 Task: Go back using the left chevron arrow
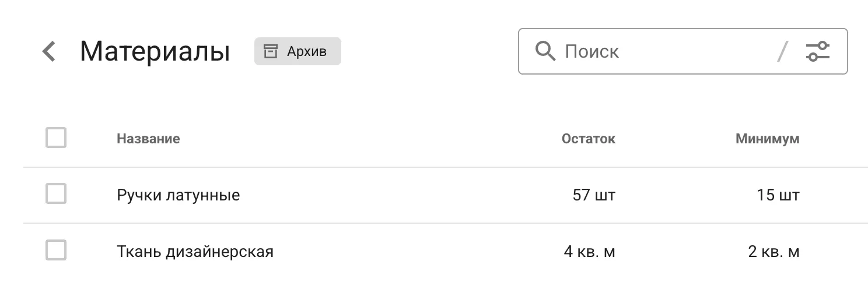49,51
